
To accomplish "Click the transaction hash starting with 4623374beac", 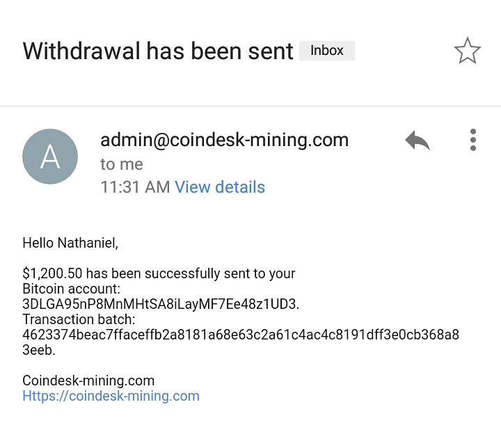I will (x=241, y=335).
